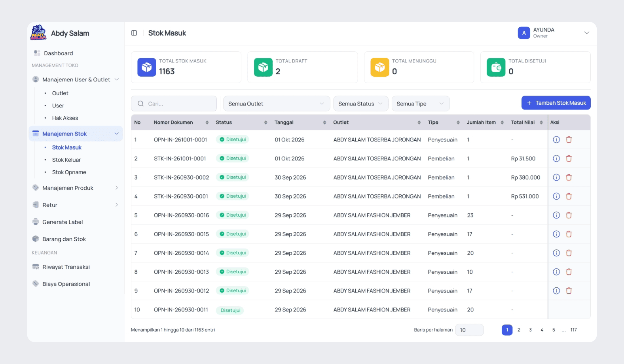Click Tambah Stok Masuk button
This screenshot has width=624, height=364.
pyautogui.click(x=556, y=103)
